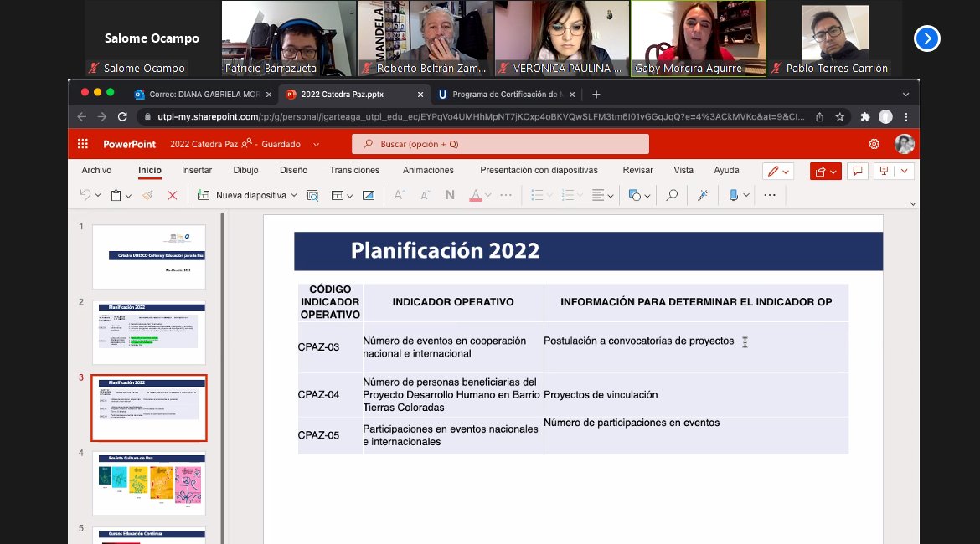Image resolution: width=980 pixels, height=544 pixels.
Task: Close the 2022 Catedra Paz.pptx tab
Action: point(420,95)
